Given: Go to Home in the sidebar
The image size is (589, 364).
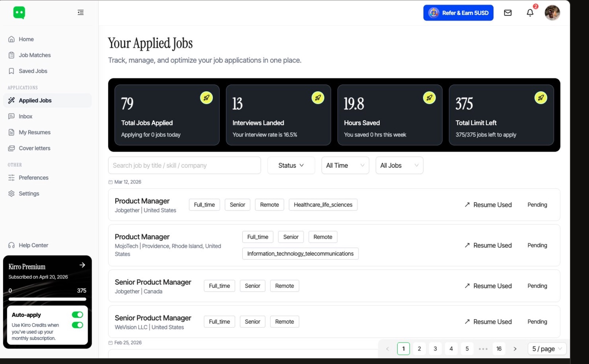Looking at the screenshot, I should coord(48,39).
